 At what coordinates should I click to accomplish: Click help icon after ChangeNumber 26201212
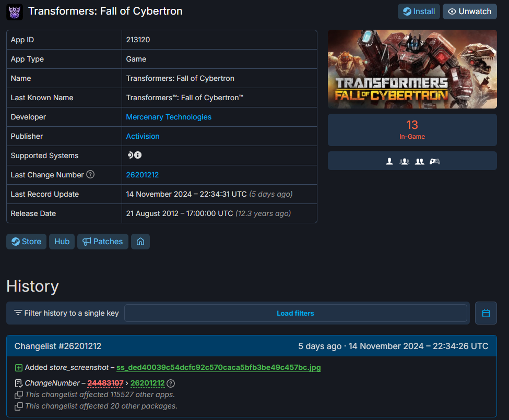[x=170, y=383]
